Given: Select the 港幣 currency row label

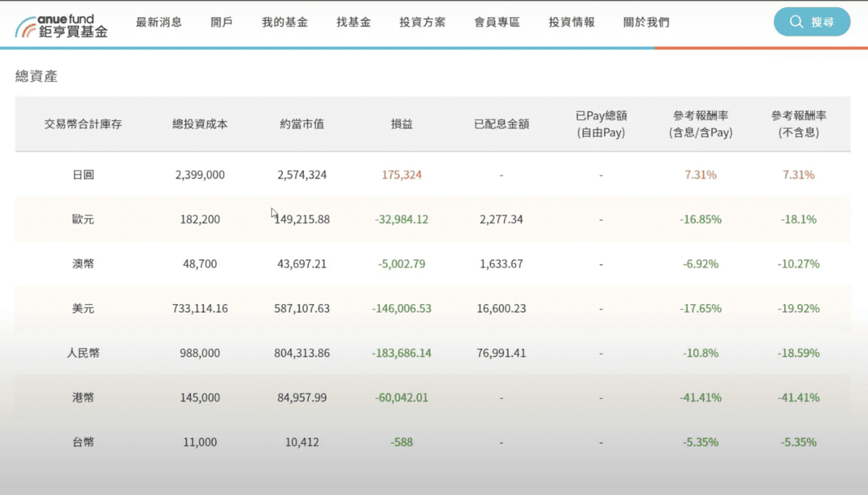Looking at the screenshot, I should 83,397.
